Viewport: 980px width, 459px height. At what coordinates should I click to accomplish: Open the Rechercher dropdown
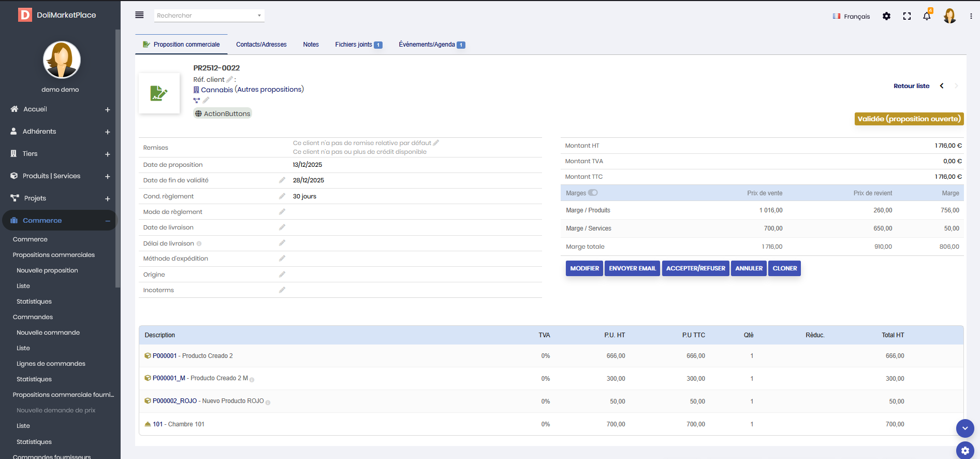coord(209,16)
